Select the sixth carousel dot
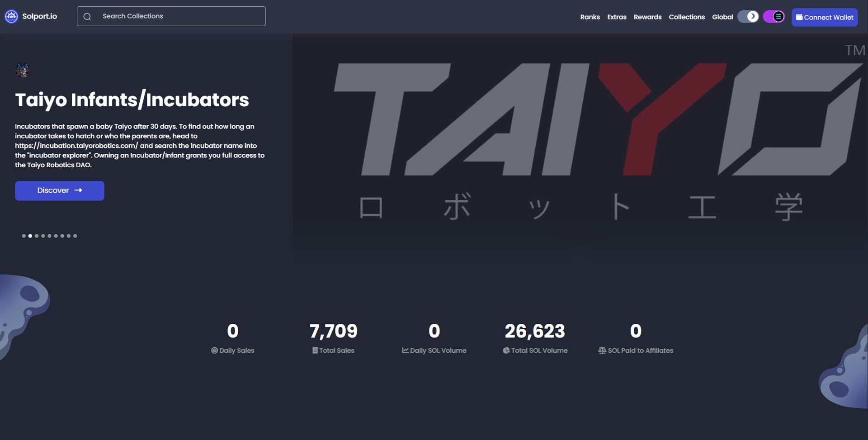 (x=56, y=236)
